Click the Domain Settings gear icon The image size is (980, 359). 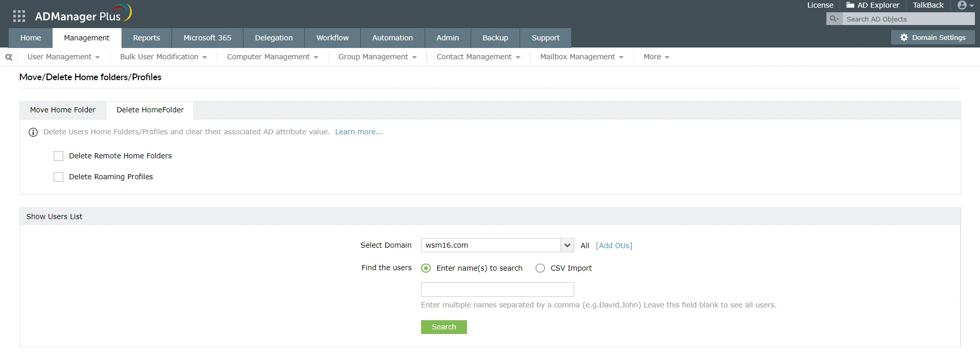[x=904, y=37]
